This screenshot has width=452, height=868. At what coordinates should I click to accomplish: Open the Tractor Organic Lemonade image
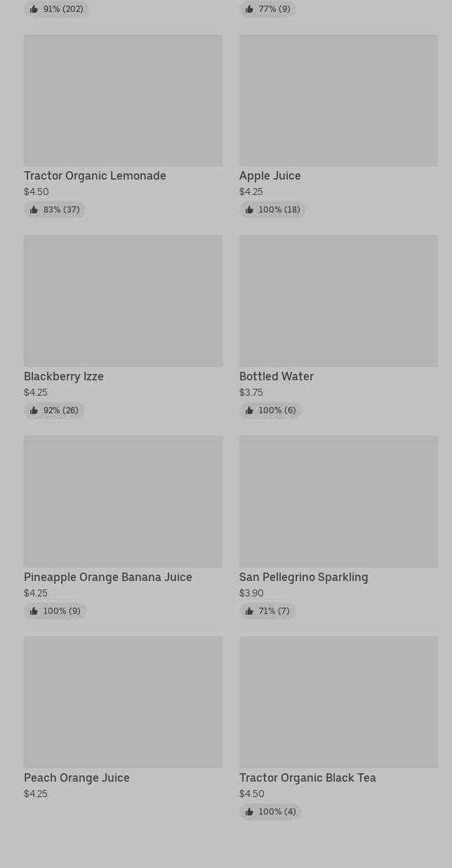click(123, 100)
